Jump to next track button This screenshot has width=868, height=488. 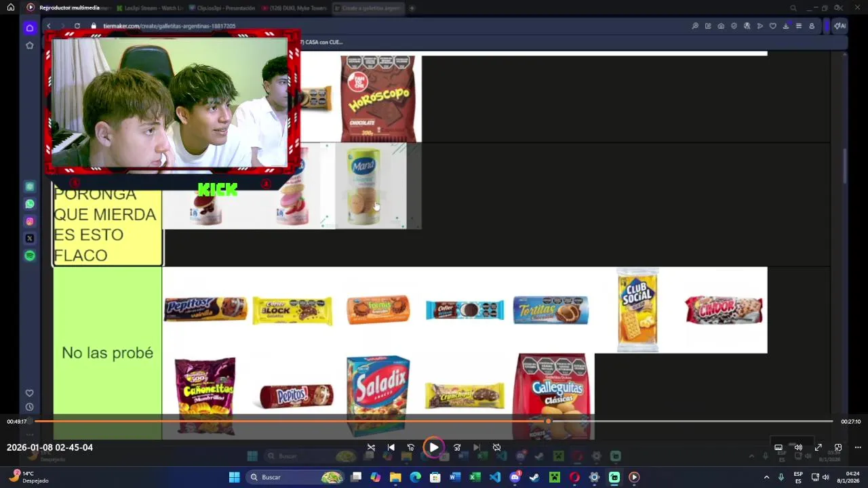click(x=477, y=447)
